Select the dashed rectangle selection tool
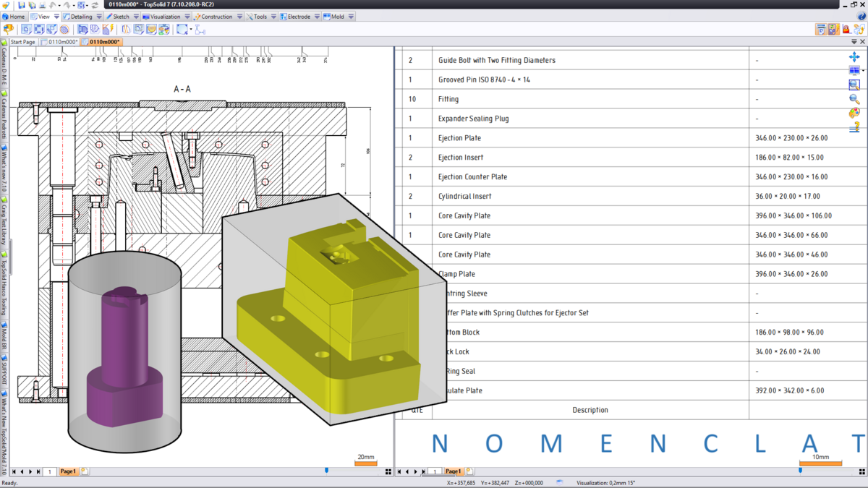The height and width of the screenshot is (488, 868). coord(182,30)
